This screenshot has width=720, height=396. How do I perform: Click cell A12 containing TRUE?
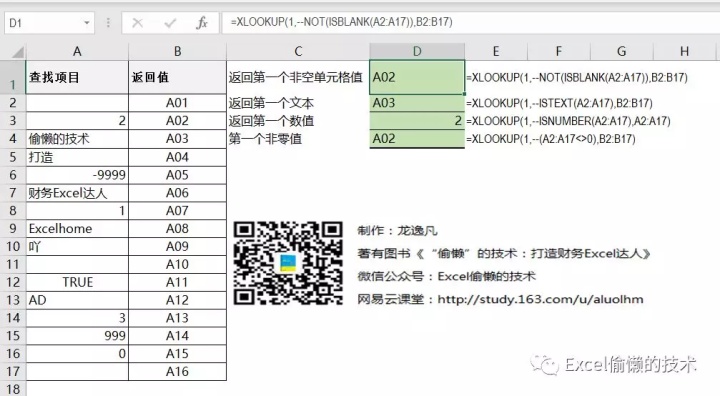[77, 282]
